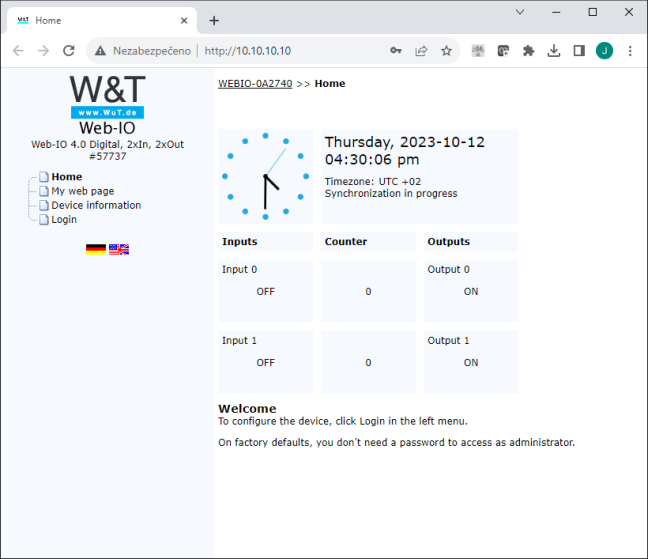Image resolution: width=648 pixels, height=559 pixels.
Task: Maximize the browser window
Action: pyautogui.click(x=593, y=12)
